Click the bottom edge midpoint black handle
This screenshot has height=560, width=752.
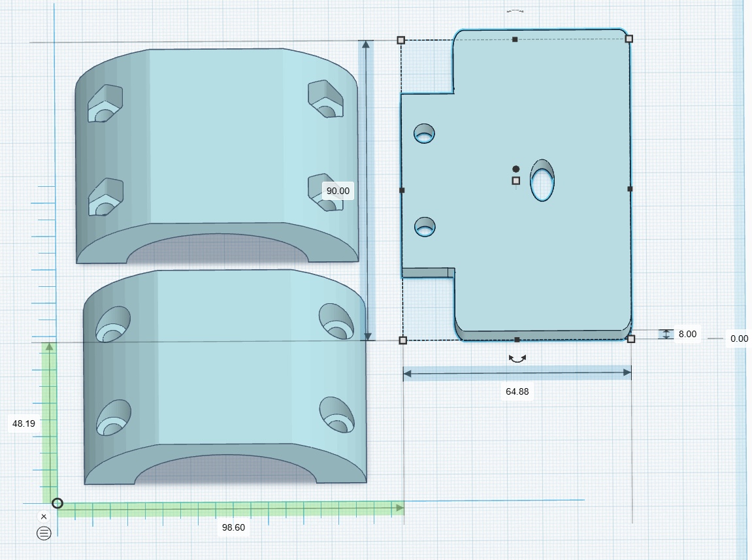(517, 340)
